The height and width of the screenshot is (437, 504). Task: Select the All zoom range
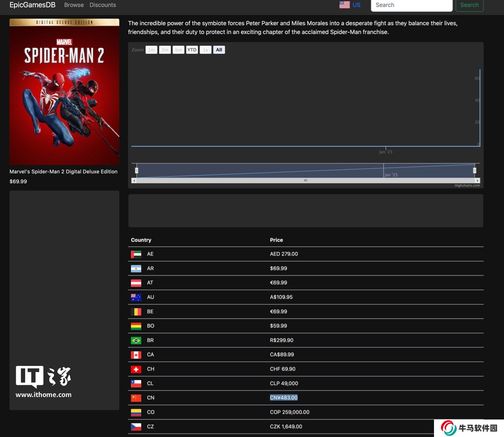219,50
